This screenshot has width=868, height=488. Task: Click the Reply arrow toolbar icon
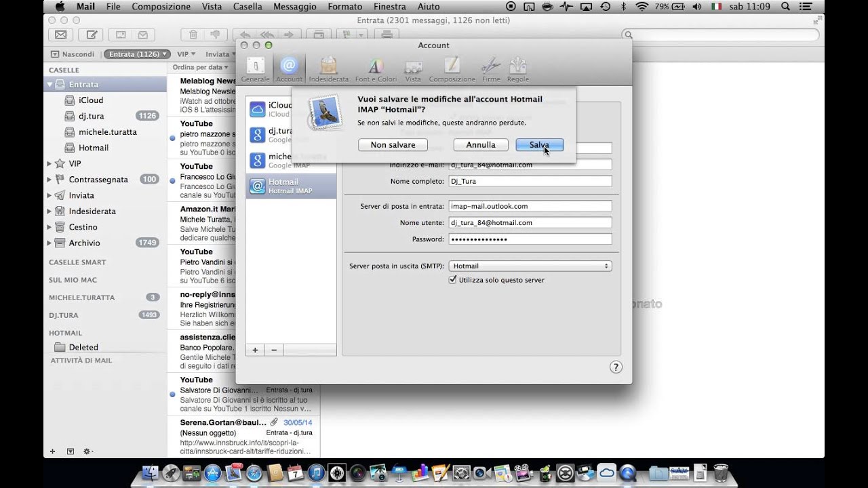[x=244, y=35]
